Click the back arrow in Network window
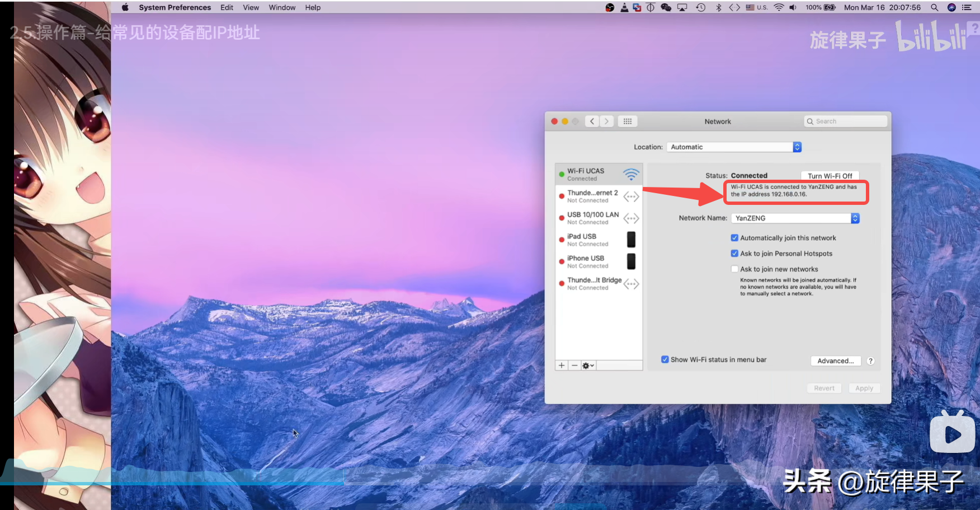The image size is (980, 510). [592, 121]
